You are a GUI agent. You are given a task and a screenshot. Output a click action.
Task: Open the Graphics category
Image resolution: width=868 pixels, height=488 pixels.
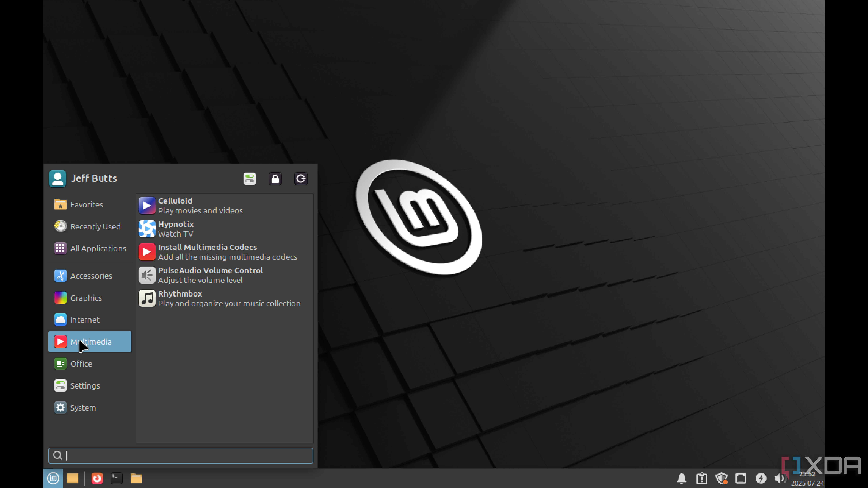(x=86, y=298)
